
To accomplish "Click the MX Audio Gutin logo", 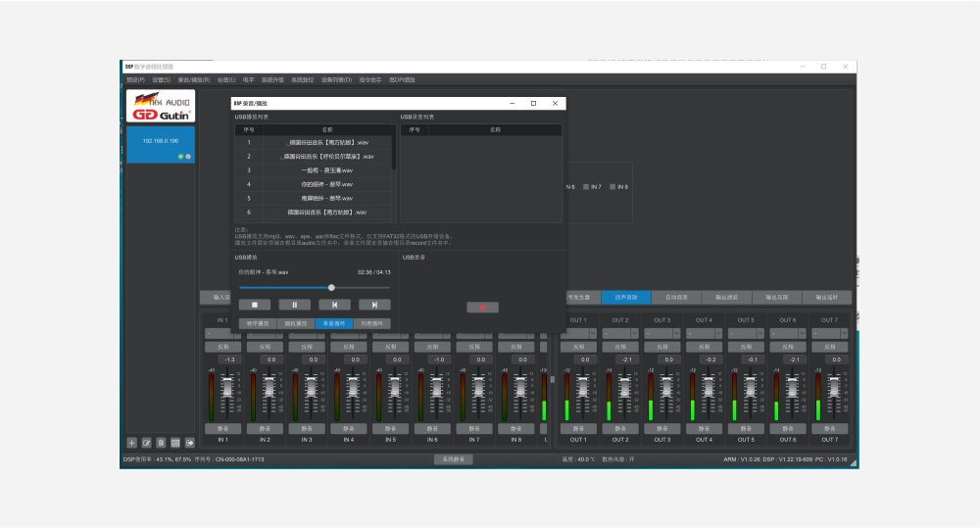I will click(161, 106).
